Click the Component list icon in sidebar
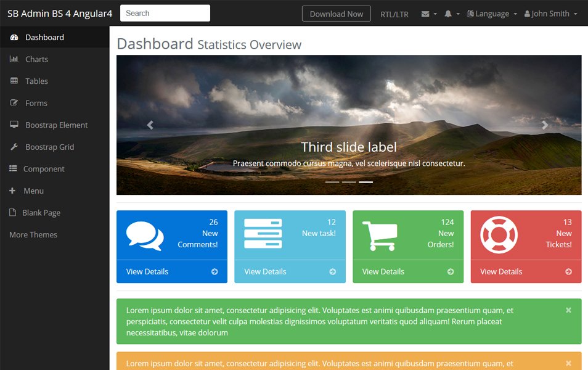 coord(14,168)
